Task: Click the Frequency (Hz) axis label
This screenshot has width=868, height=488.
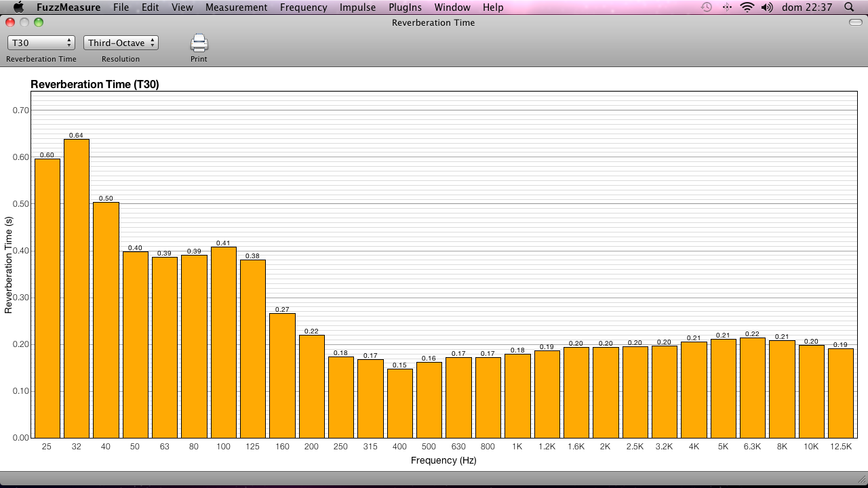Action: [444, 460]
